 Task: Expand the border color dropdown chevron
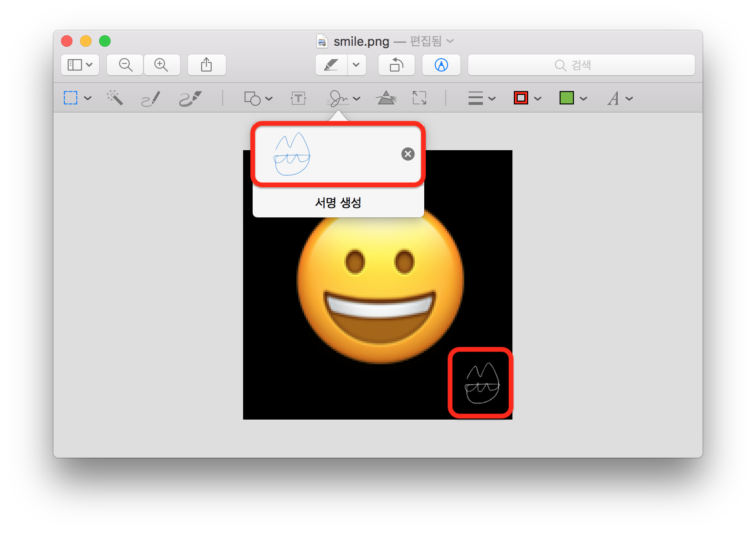tap(538, 99)
